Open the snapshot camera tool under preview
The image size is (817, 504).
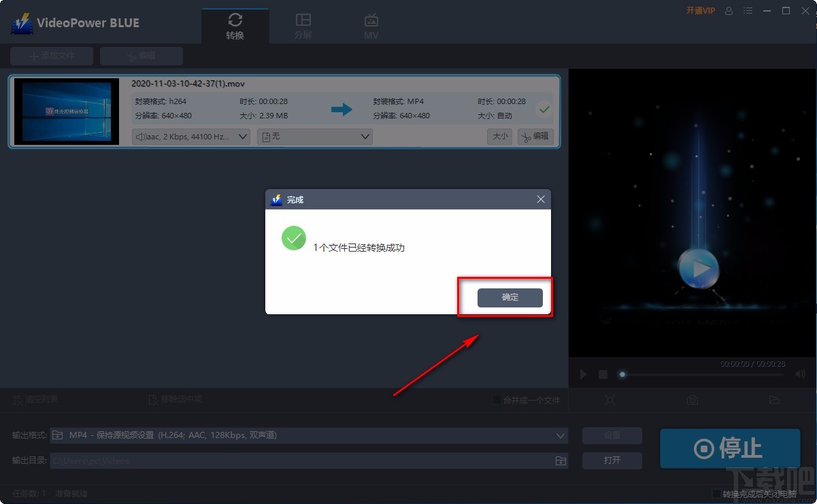tap(692, 400)
